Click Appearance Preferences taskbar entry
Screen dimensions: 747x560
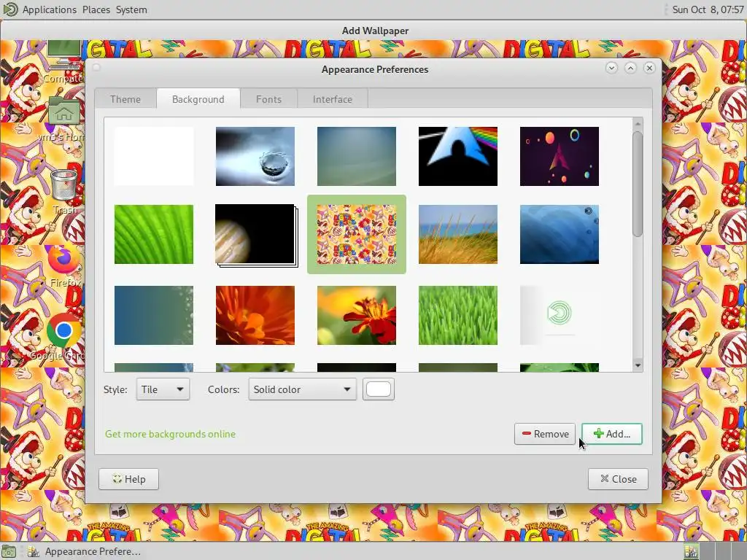click(x=84, y=551)
